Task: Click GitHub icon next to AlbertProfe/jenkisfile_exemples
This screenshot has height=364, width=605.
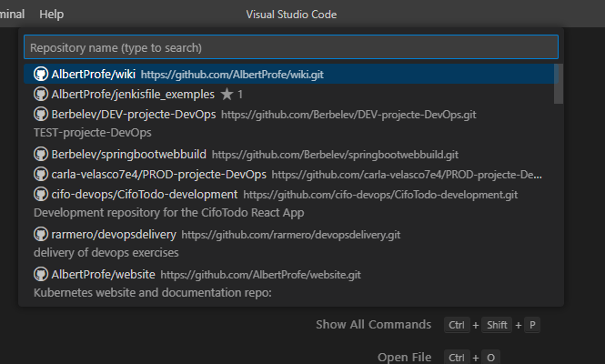Action: pos(40,94)
